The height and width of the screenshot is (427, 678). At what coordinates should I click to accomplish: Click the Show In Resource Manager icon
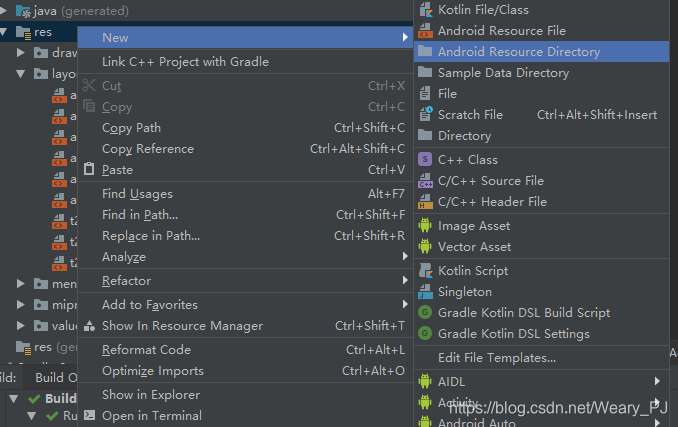pyautogui.click(x=89, y=325)
